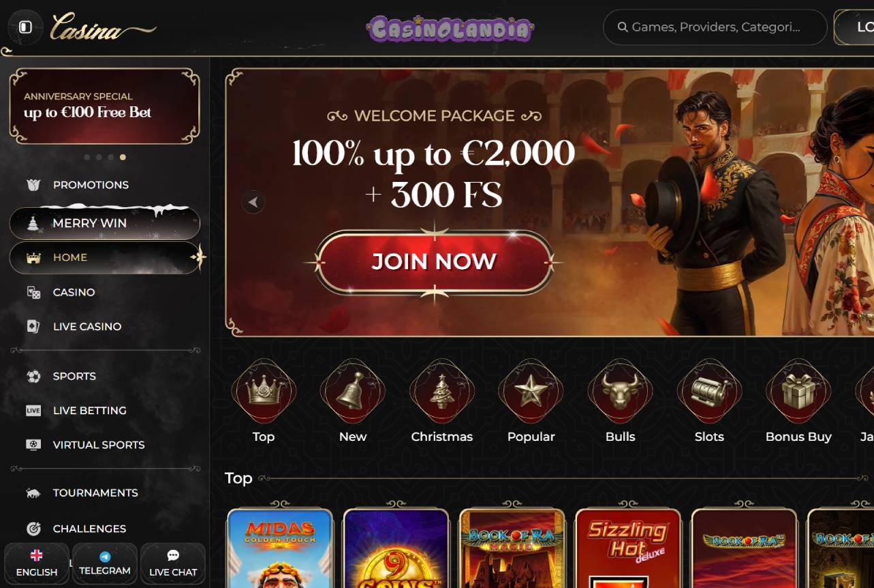This screenshot has height=588, width=874.
Task: Choose the Popular star category icon
Action: point(531,392)
